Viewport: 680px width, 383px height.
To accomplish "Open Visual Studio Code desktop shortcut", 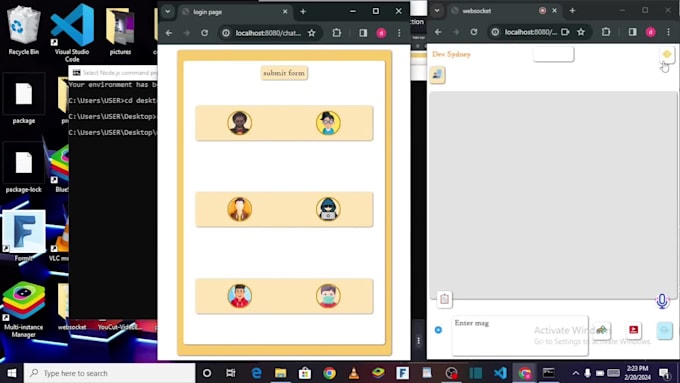I will pyautogui.click(x=72, y=33).
